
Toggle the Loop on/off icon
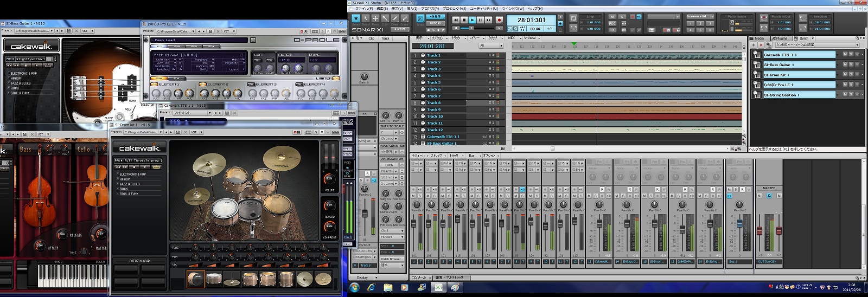[573, 18]
